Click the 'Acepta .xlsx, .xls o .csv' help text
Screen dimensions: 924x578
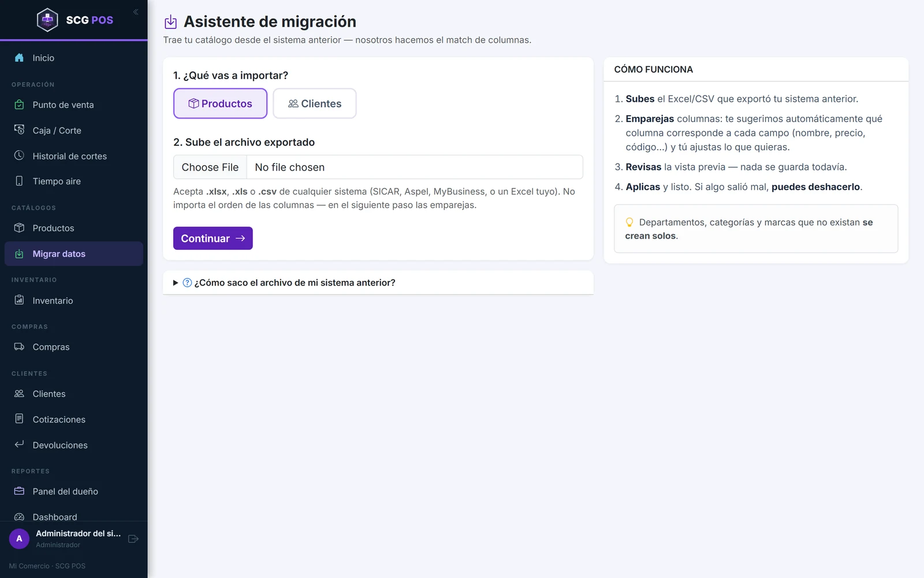coord(374,198)
